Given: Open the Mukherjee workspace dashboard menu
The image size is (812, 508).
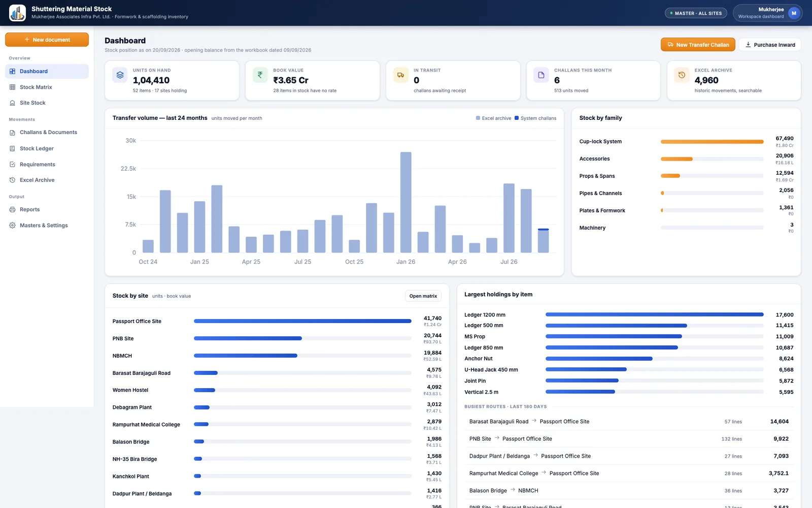Looking at the screenshot, I should tap(767, 13).
